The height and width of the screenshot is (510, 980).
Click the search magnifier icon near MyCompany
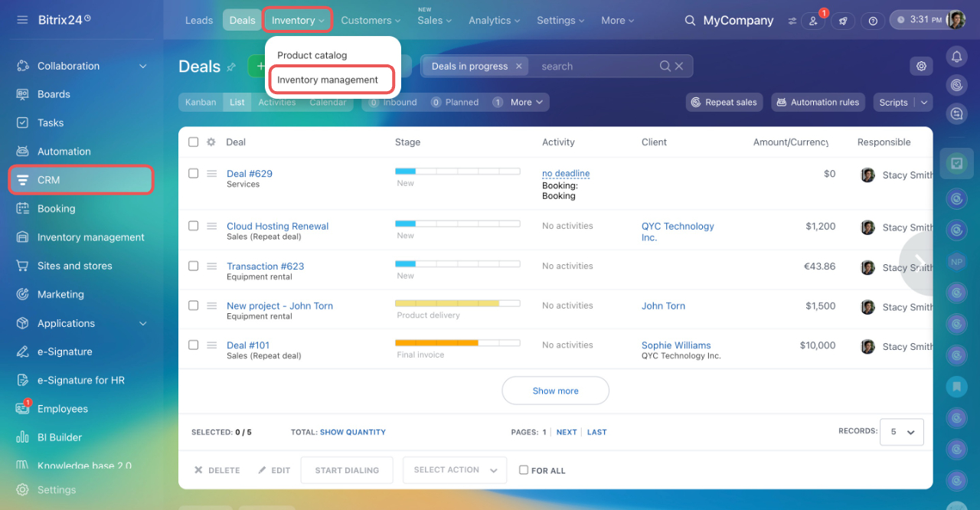click(691, 21)
